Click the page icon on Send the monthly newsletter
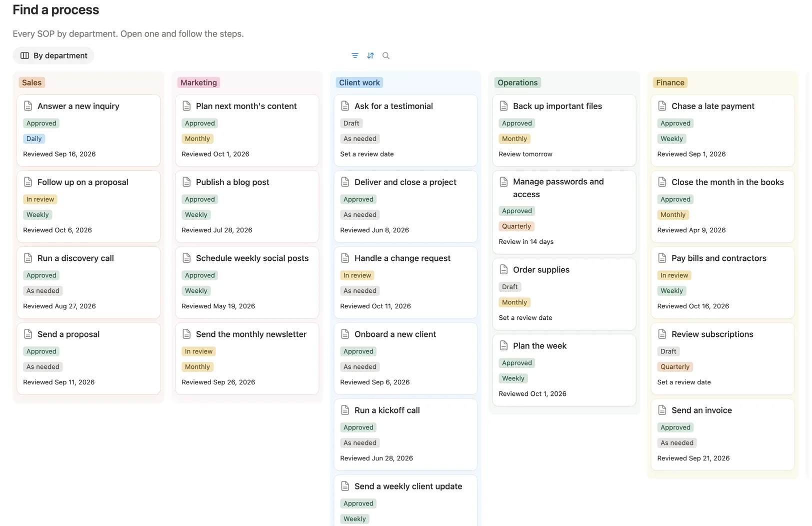 186,334
